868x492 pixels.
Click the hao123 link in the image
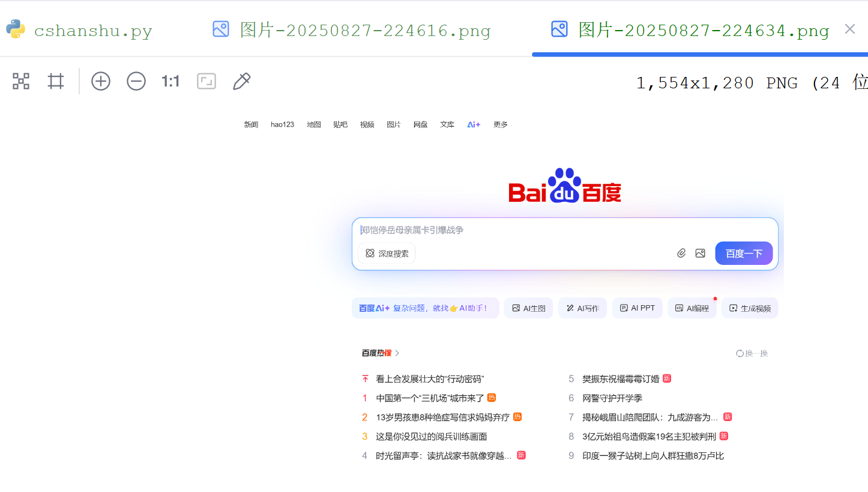[x=282, y=124]
